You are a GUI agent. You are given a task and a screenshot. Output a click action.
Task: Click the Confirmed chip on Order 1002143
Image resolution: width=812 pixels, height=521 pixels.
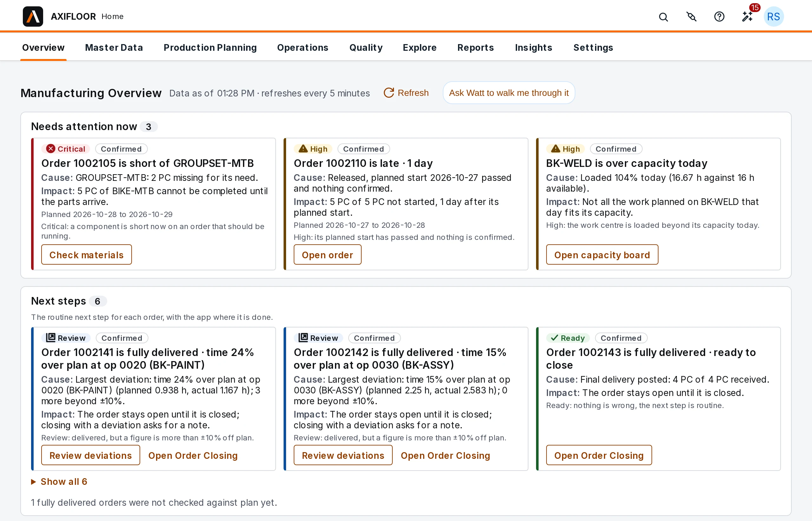[621, 338]
